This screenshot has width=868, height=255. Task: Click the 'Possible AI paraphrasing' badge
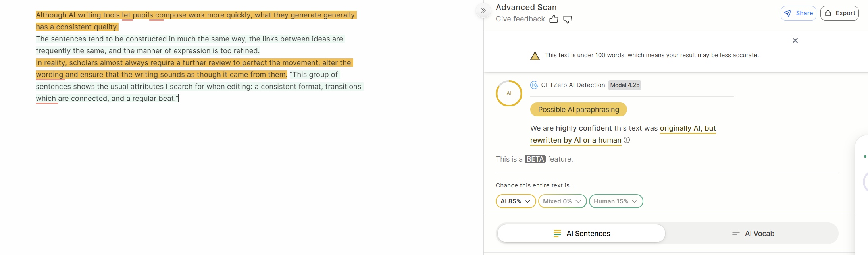pyautogui.click(x=578, y=109)
